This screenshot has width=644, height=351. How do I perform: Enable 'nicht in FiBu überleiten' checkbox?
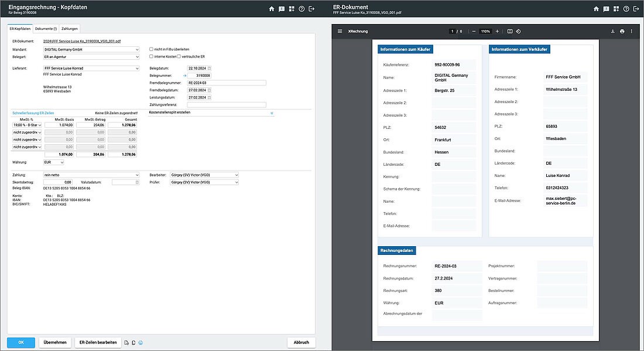[151, 49]
